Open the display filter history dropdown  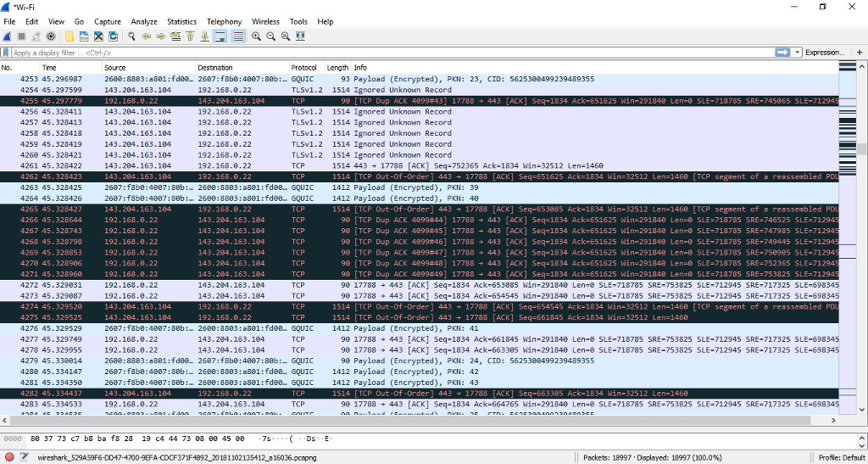click(x=798, y=53)
